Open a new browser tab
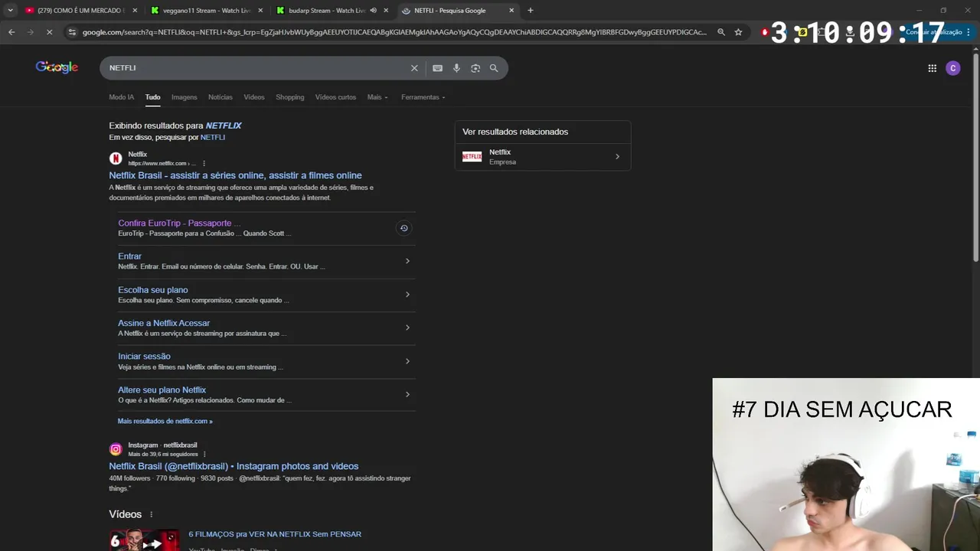Screen dimensions: 980x551 click(530, 11)
